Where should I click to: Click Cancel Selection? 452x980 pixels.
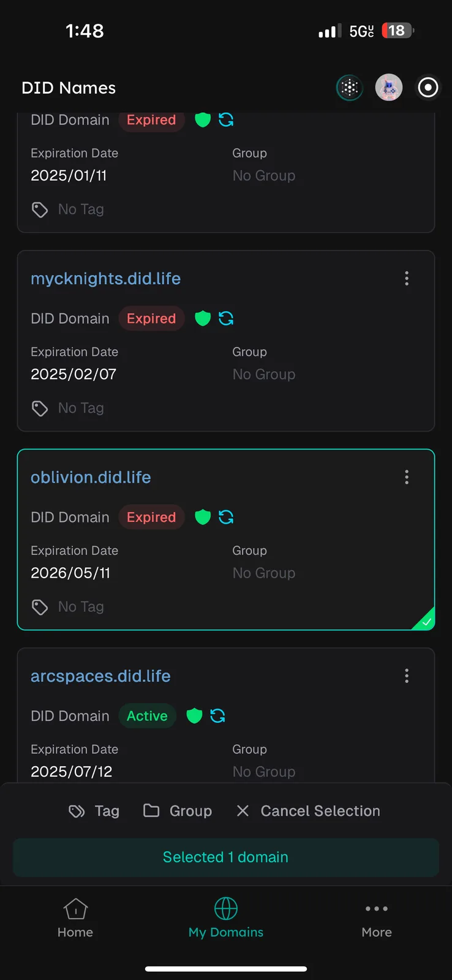click(308, 811)
